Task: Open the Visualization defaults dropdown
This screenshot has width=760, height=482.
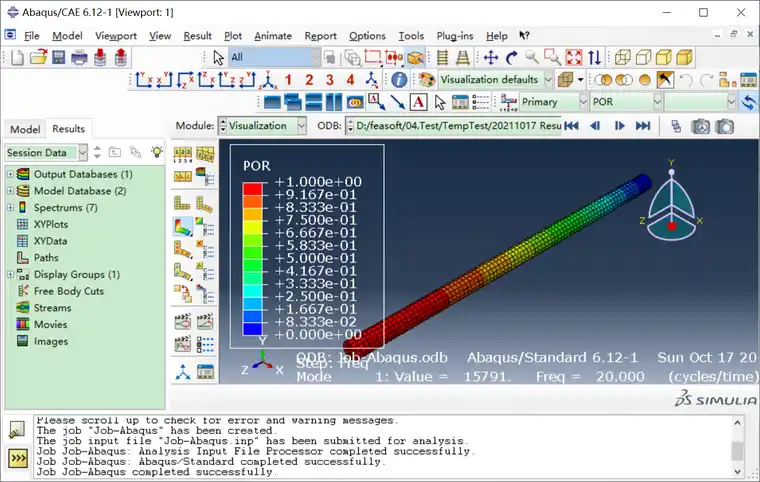Action: pyautogui.click(x=495, y=80)
